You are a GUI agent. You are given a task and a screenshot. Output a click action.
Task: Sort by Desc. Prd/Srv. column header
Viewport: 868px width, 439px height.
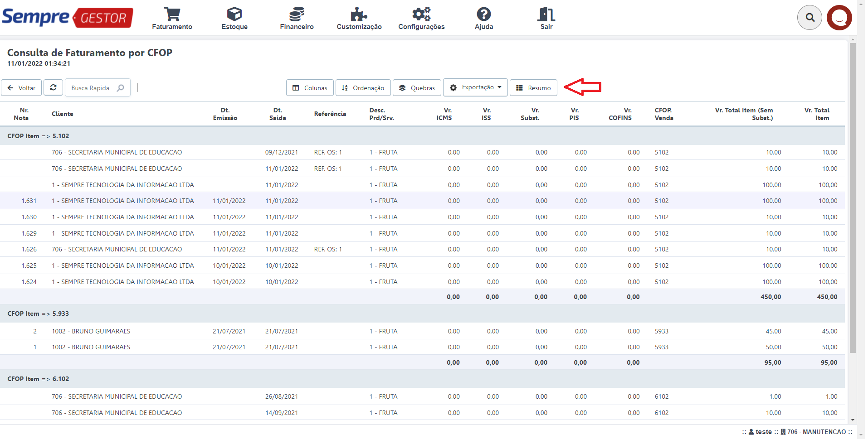pos(381,114)
